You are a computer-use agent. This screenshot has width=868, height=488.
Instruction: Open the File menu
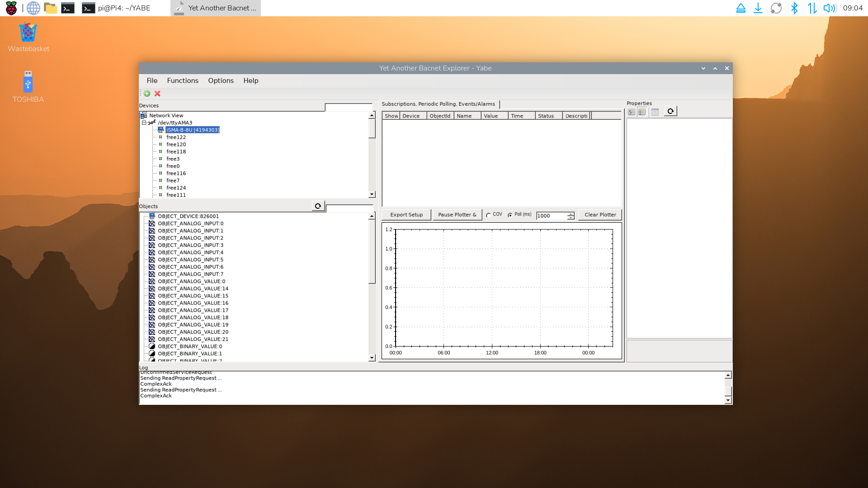pos(152,80)
